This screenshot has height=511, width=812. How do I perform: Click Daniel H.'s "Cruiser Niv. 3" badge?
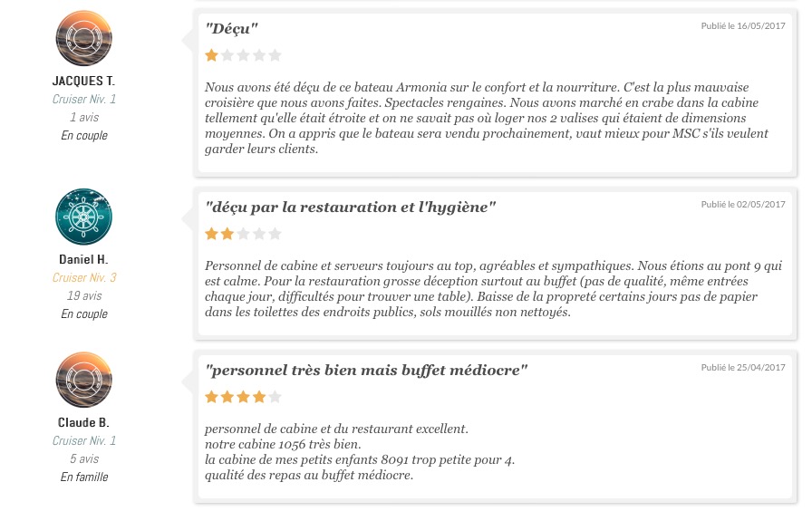click(84, 277)
